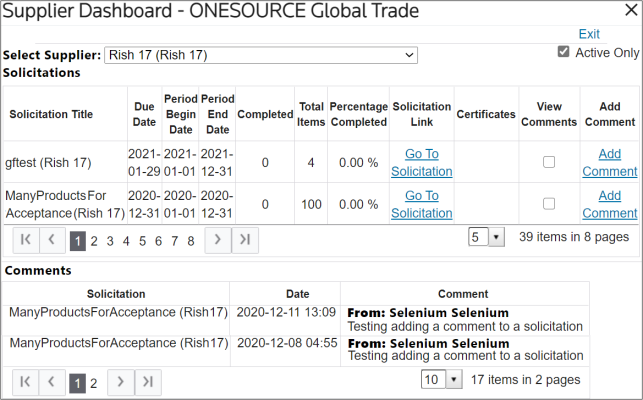Screen dimensions: 643x400
Task: Sort by Period Begin Date column header
Action: (x=181, y=114)
